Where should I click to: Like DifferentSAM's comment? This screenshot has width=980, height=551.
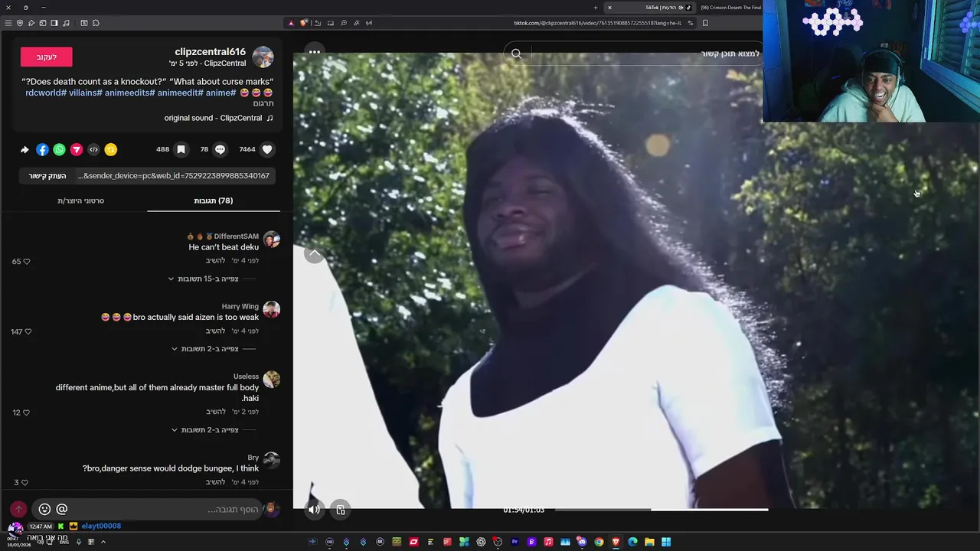(26, 261)
